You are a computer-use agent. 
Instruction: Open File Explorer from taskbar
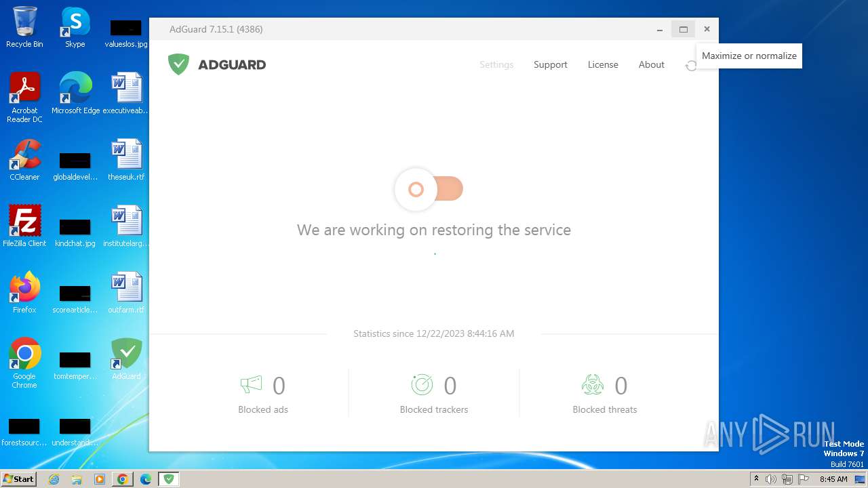pos(77,479)
